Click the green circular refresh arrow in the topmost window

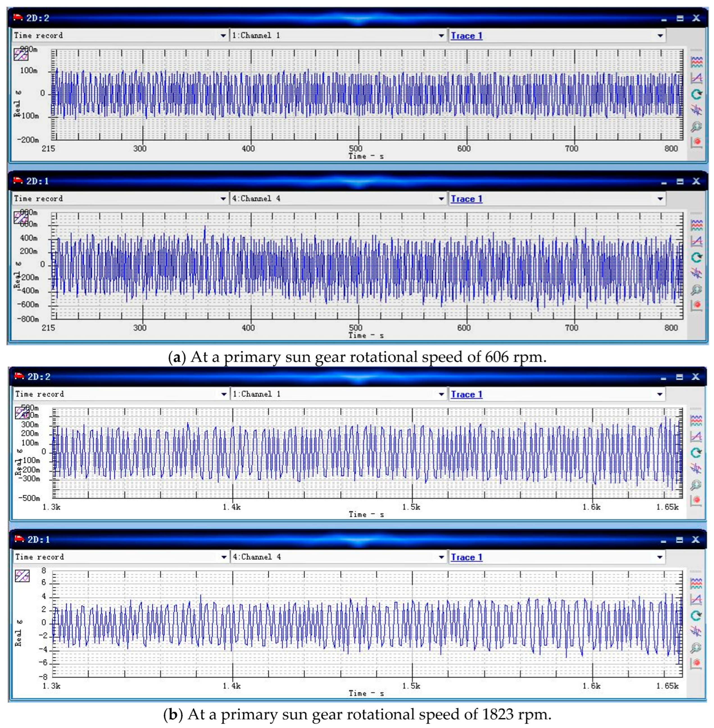click(x=696, y=94)
